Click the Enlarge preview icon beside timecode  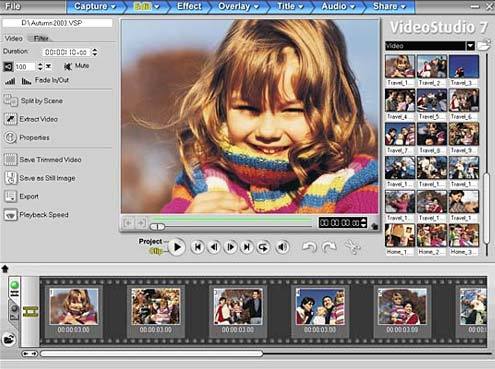click(374, 226)
